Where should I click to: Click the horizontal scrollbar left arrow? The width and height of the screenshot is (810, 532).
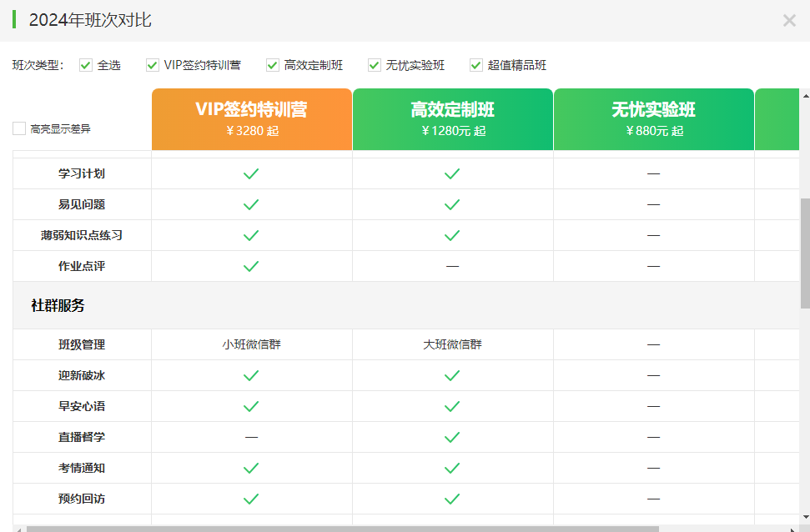pos(18,528)
